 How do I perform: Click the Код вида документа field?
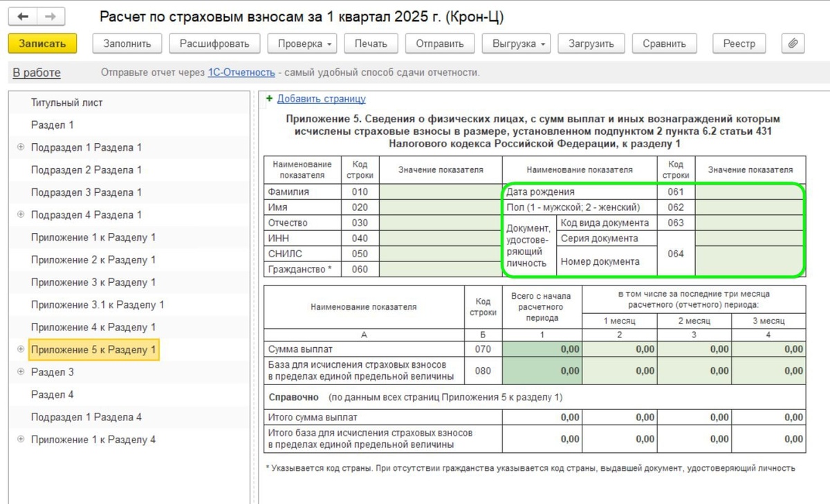(750, 223)
